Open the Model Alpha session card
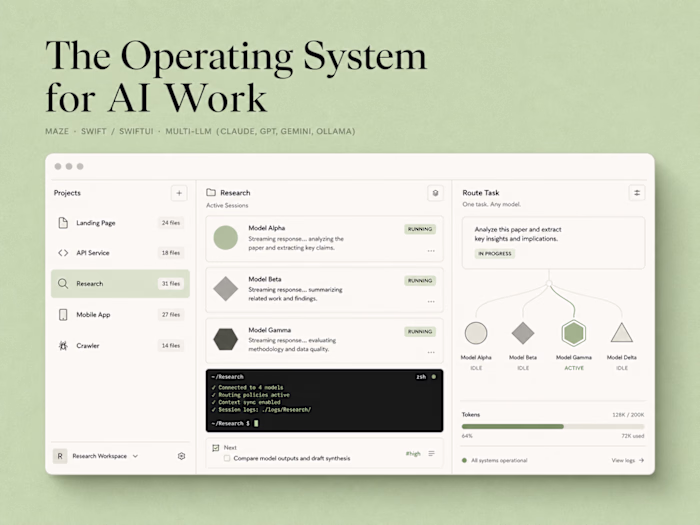700x525 pixels. (325, 238)
